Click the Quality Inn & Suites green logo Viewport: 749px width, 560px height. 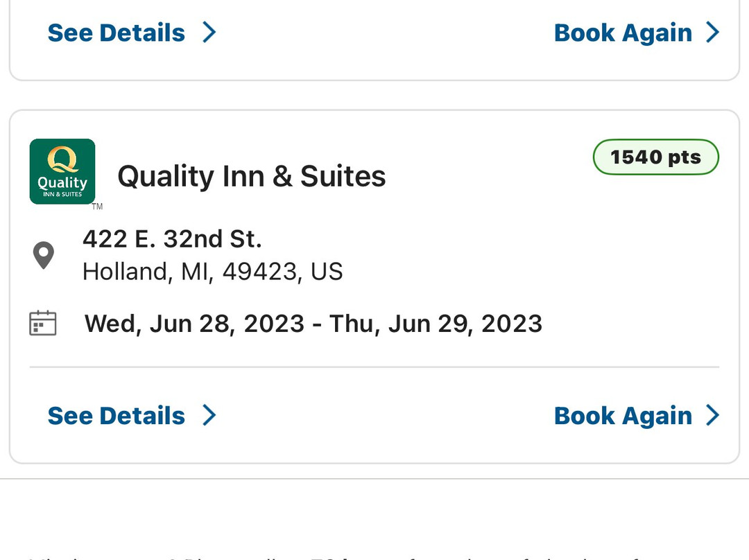coord(62,171)
